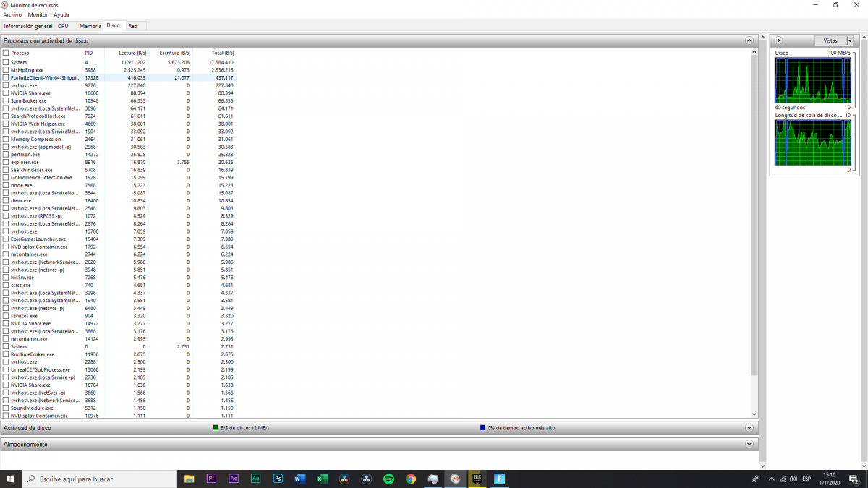Collapse graphs pane with arrow button
Screen dimensions: 868x488
click(x=779, y=40)
